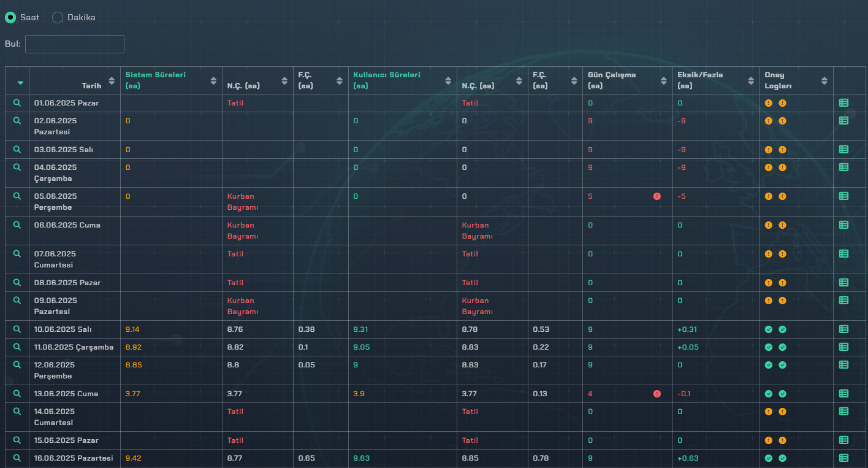Click red warning icon in 05.06.2025 row

657,196
